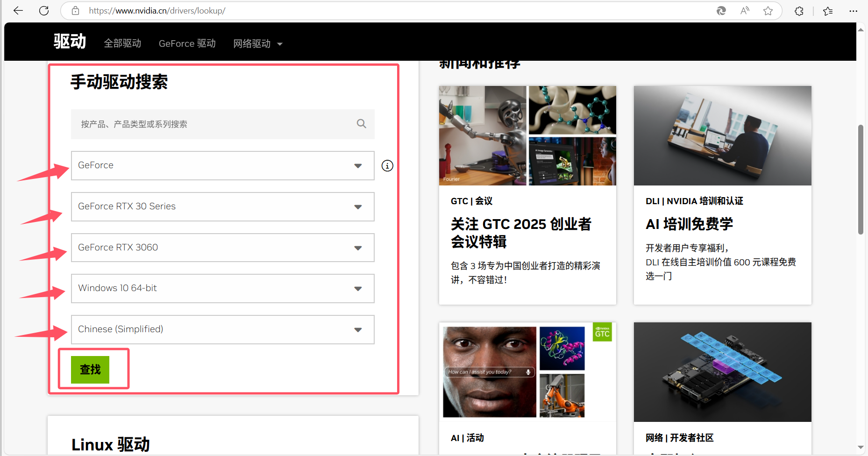
Task: Open 关注 GTC 2025 创业者会议特辑 article
Action: 521,233
